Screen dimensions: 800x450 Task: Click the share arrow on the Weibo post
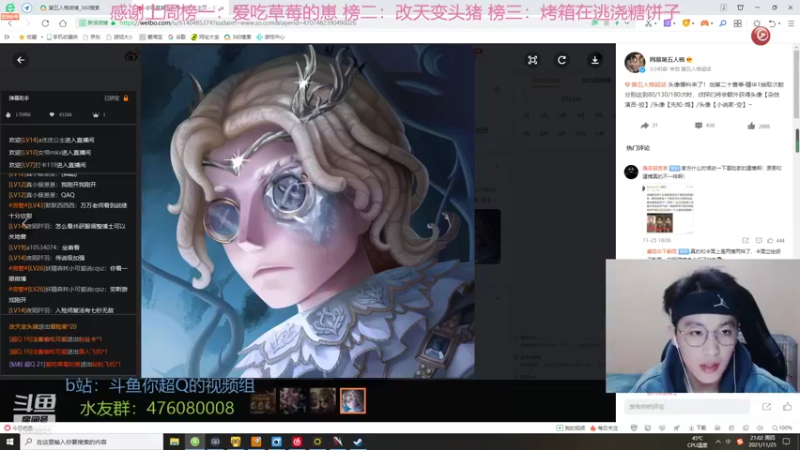tap(644, 126)
